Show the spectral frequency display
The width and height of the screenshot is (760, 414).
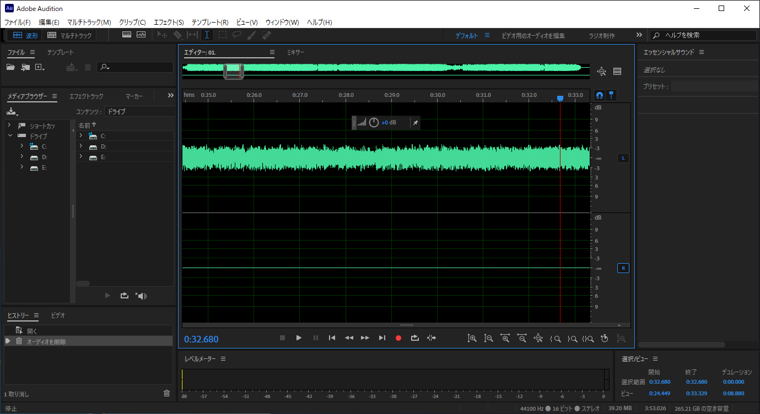click(x=127, y=35)
